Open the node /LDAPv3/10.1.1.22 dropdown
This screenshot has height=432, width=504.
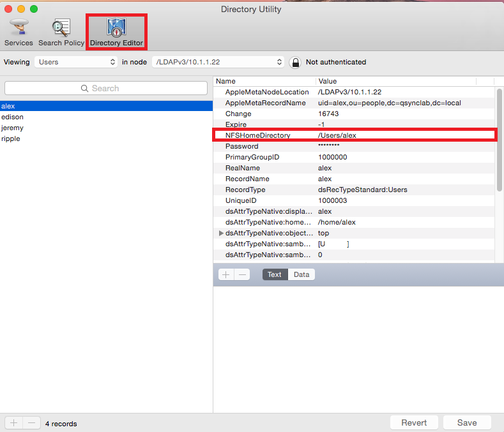(x=218, y=62)
